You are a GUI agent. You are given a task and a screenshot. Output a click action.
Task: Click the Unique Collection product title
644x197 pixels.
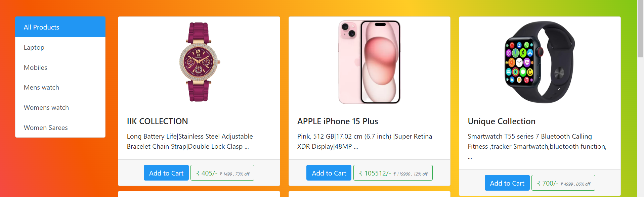(x=501, y=121)
